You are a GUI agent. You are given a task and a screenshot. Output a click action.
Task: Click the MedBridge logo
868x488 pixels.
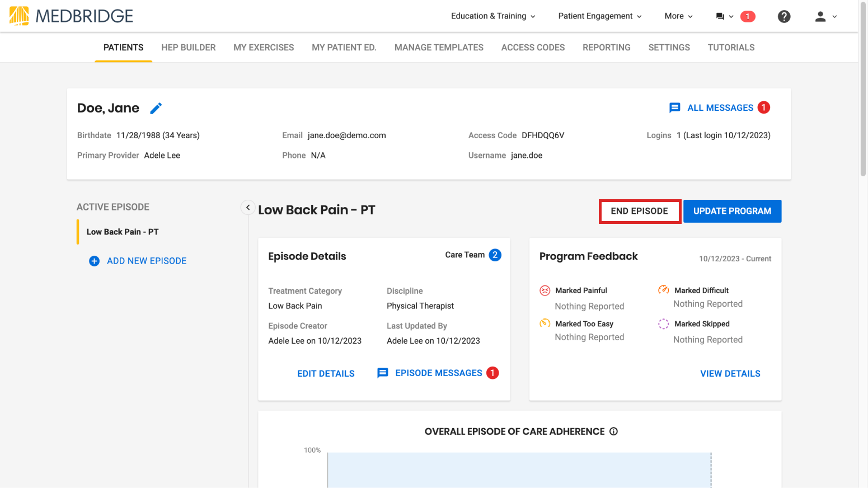click(x=71, y=16)
